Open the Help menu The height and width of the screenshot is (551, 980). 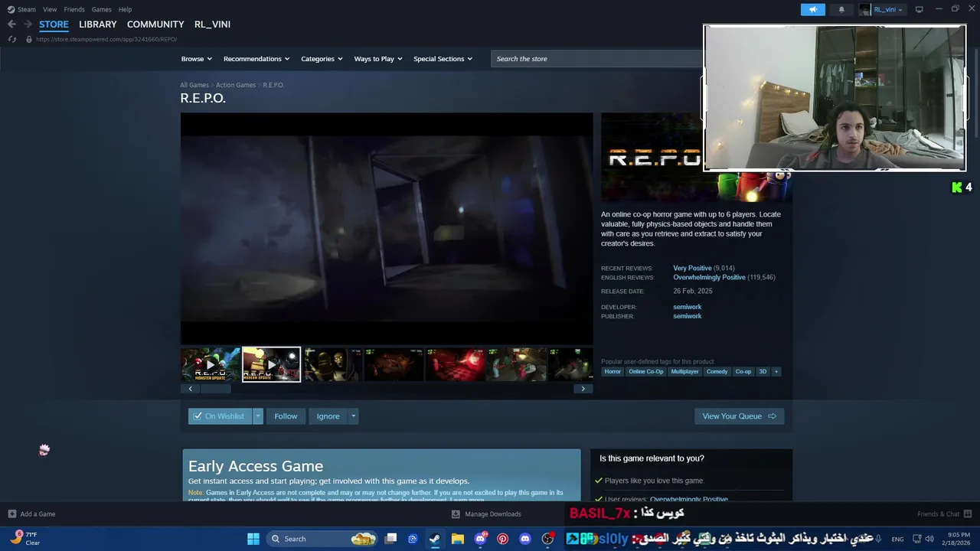click(125, 9)
